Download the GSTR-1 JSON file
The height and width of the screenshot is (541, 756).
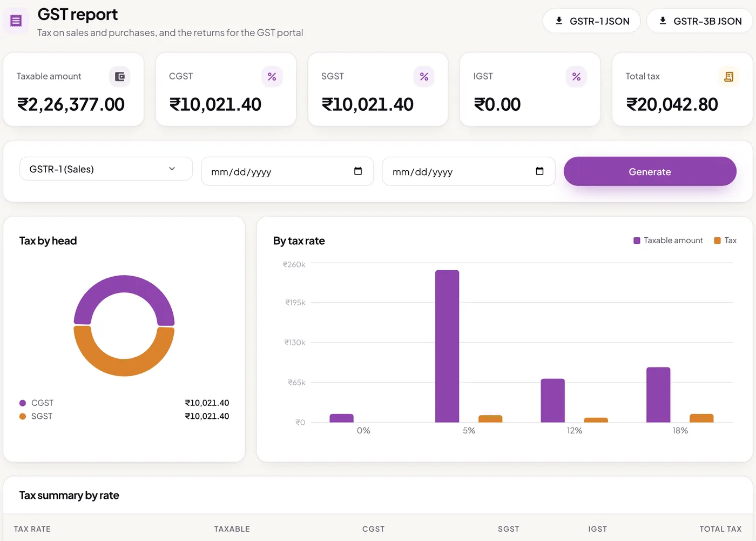(592, 21)
